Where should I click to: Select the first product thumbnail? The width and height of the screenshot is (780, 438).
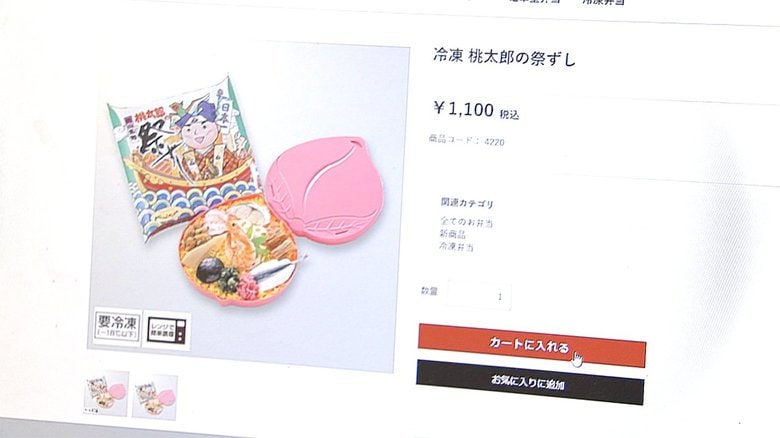(106, 393)
